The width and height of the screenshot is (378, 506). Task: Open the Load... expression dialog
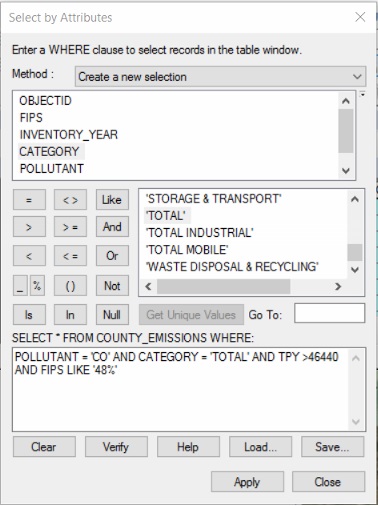260,447
